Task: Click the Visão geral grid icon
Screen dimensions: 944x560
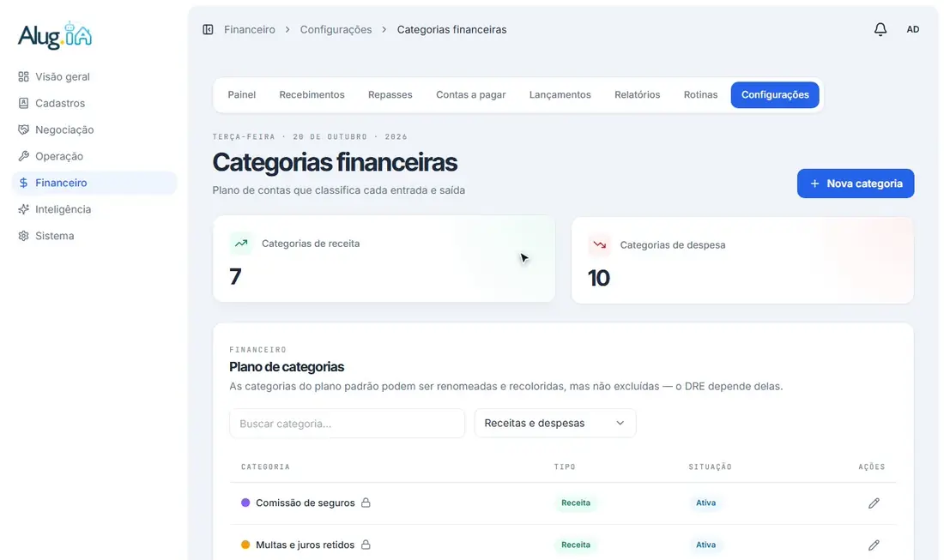Action: [x=23, y=76]
